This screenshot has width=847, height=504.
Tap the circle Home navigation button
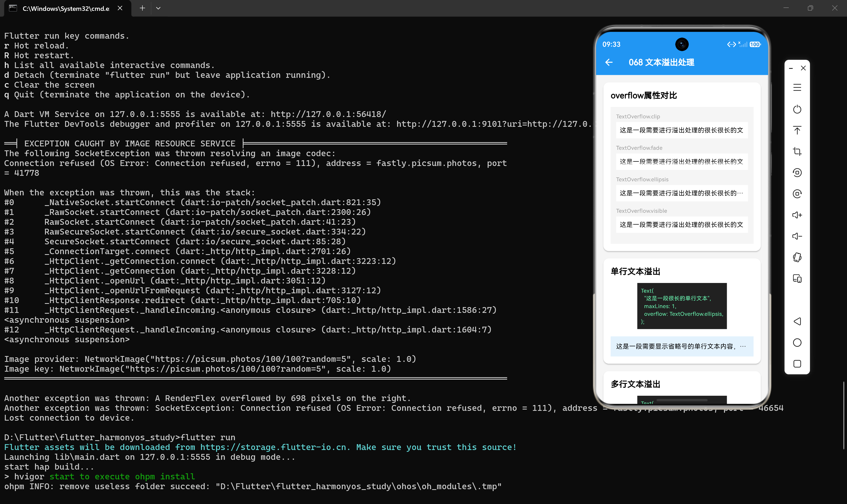[797, 342]
